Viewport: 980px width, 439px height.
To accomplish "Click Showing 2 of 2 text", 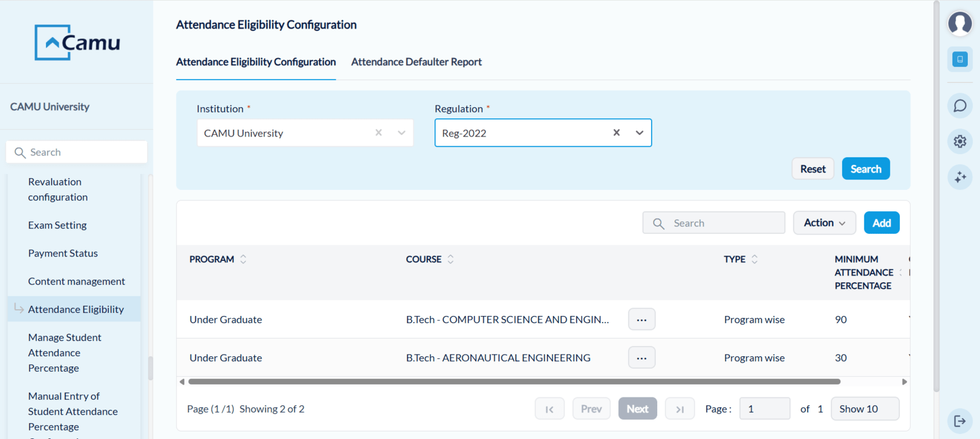I will [272, 409].
